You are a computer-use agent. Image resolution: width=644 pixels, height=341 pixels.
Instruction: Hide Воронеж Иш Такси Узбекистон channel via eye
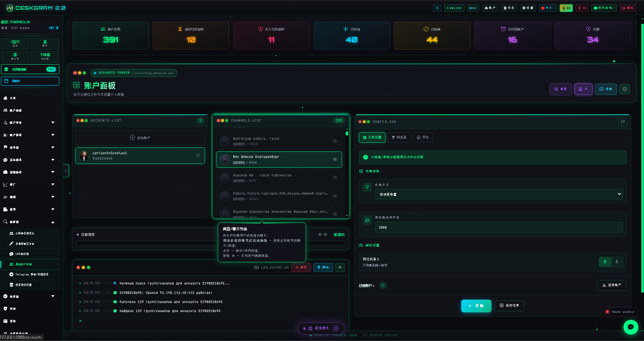tap(335, 177)
